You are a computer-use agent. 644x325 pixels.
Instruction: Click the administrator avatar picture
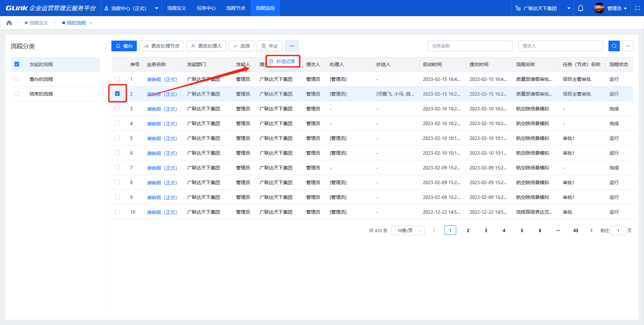[x=599, y=8]
